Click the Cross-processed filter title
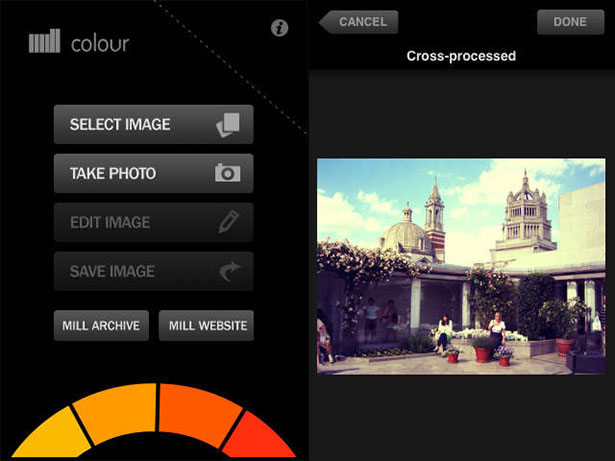The width and height of the screenshot is (615, 461). pos(461,56)
